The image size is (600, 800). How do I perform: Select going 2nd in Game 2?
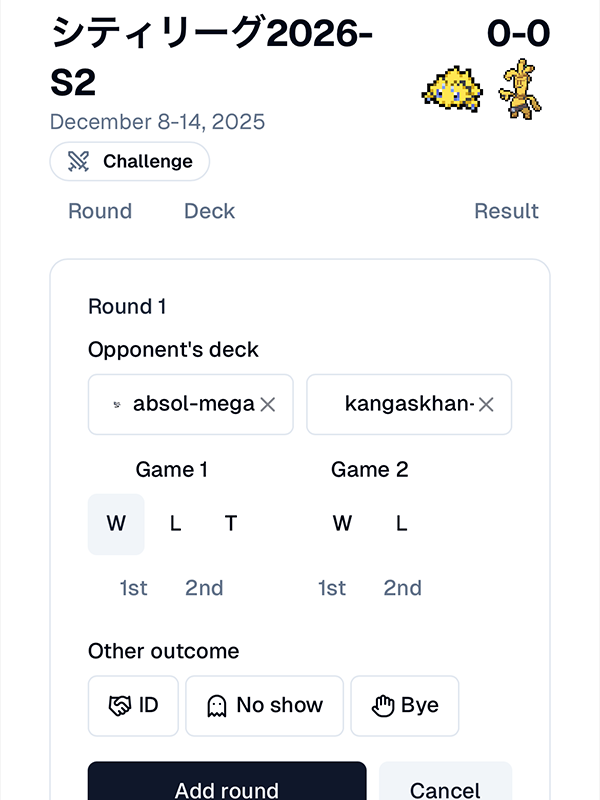click(x=403, y=588)
